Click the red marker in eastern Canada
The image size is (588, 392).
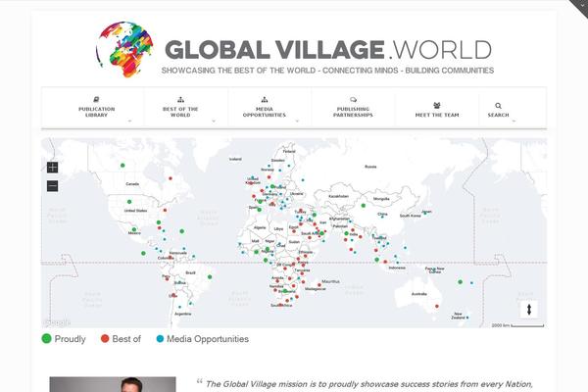coord(171,178)
